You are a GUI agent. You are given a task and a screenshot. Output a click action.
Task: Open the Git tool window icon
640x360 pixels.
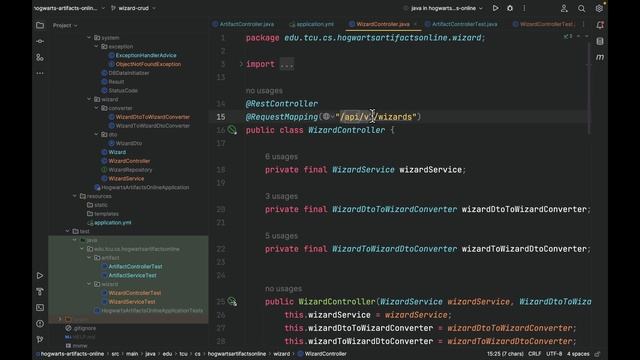pos(40,339)
